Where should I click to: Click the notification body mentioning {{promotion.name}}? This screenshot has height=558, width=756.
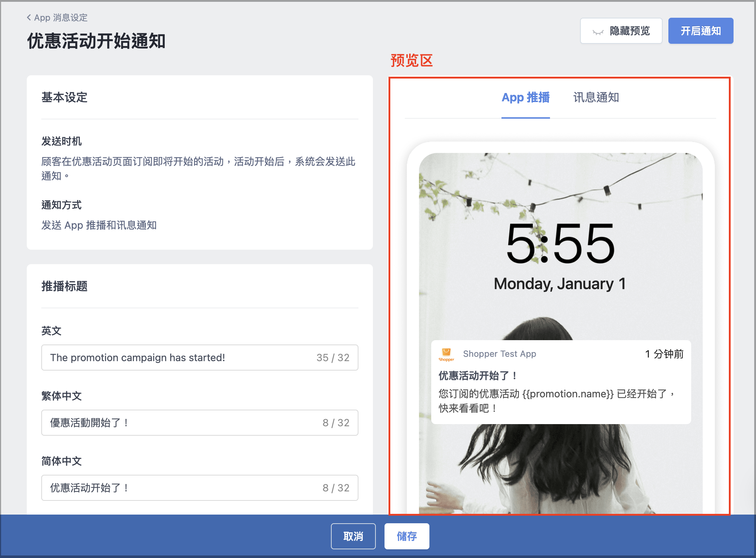pos(556,401)
